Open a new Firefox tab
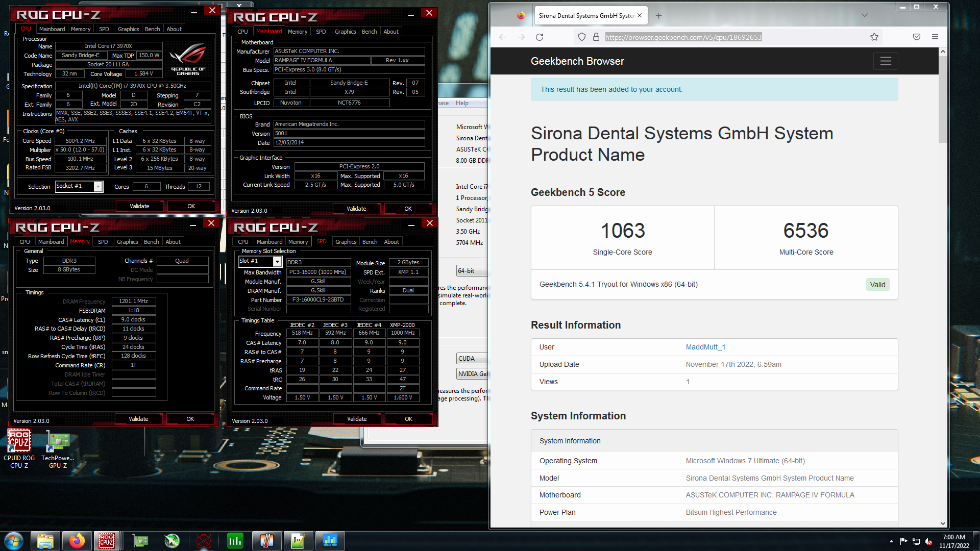Viewport: 980px width, 551px height. point(659,16)
